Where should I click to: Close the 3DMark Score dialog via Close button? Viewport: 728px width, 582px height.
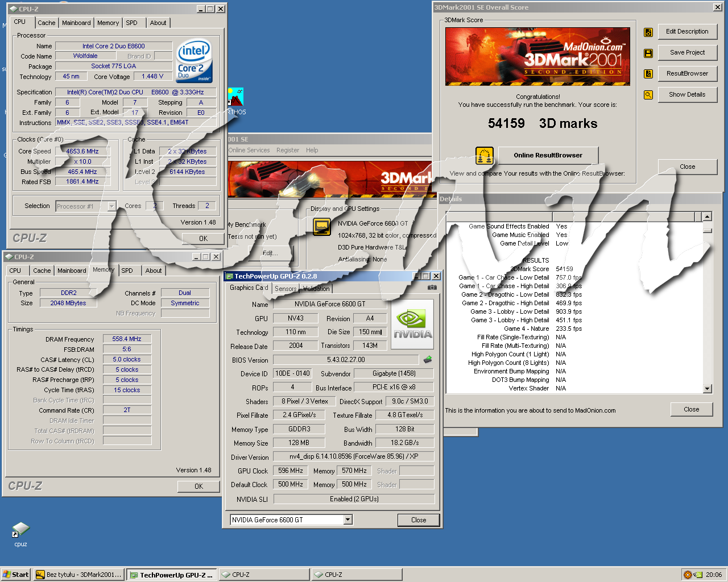(687, 167)
